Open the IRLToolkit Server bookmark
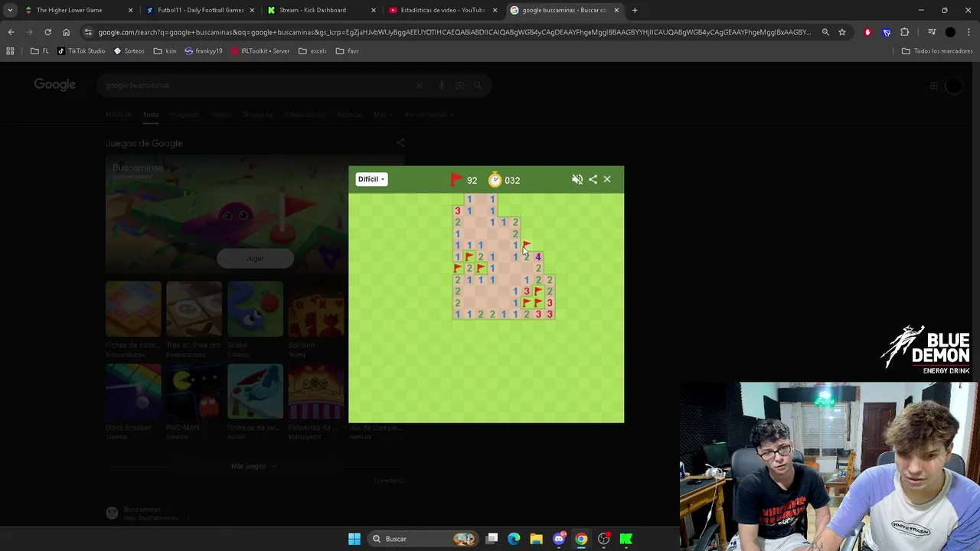980x551 pixels. 260,51
